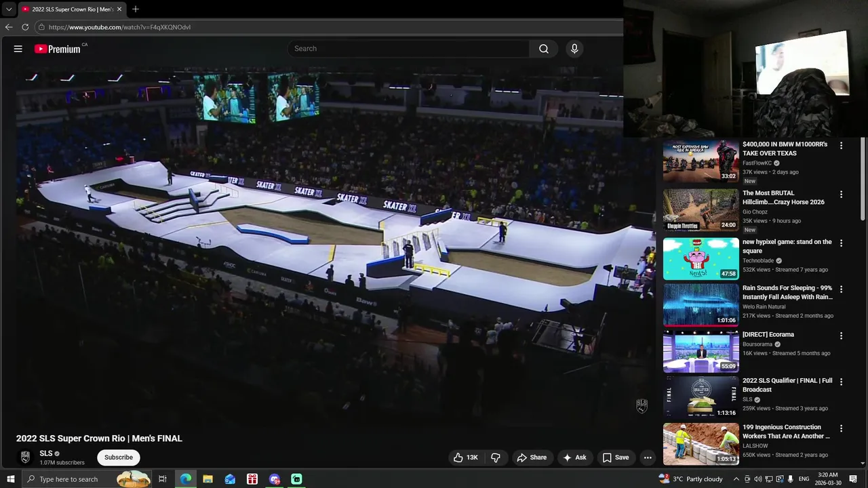Open the SLS channel avatar

coord(25,457)
